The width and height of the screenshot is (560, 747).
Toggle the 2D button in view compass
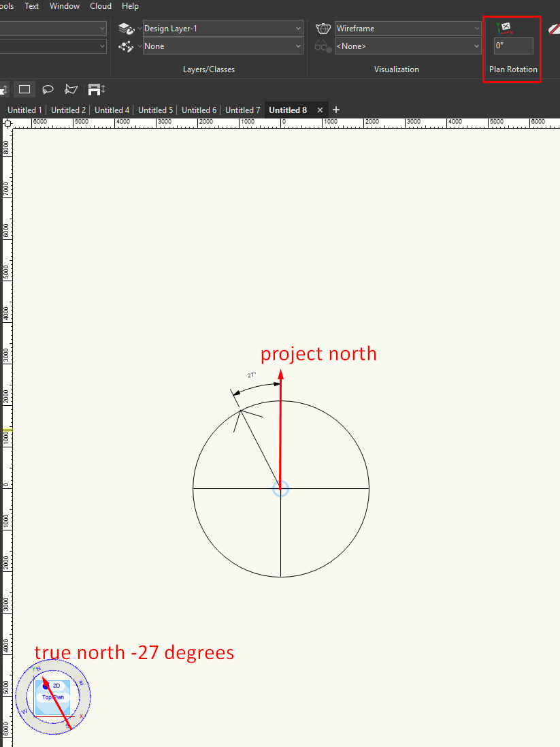pyautogui.click(x=56, y=686)
